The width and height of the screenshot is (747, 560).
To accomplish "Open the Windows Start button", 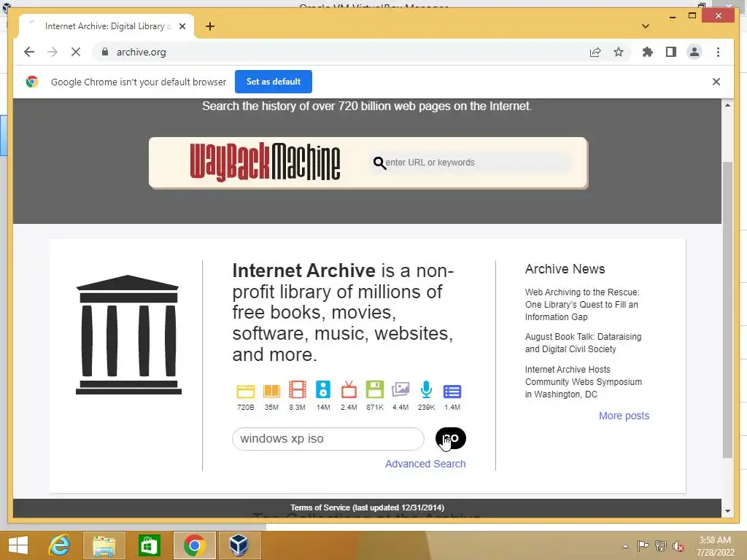I will point(18,545).
